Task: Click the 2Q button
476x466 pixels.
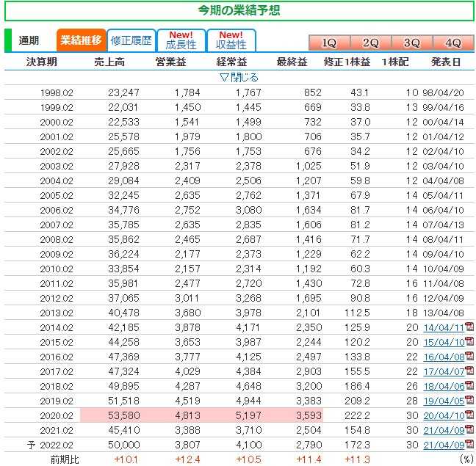Action: [x=370, y=43]
